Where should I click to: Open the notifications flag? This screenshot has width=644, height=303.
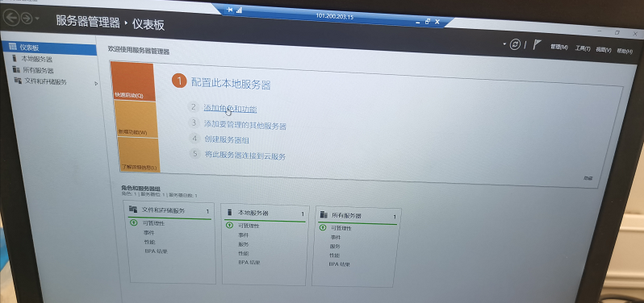point(537,44)
